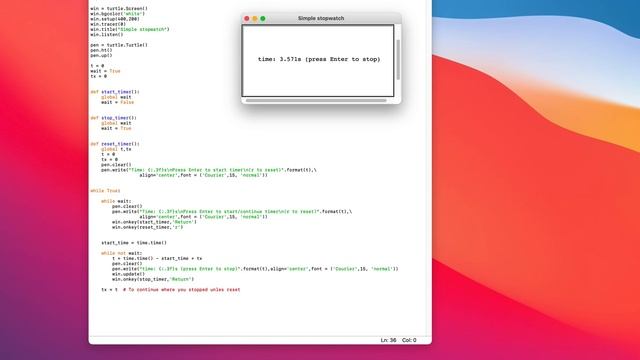640x360 pixels.
Task: Click the line win.onkey(stop_timer,'Return')
Action: click(x=153, y=280)
